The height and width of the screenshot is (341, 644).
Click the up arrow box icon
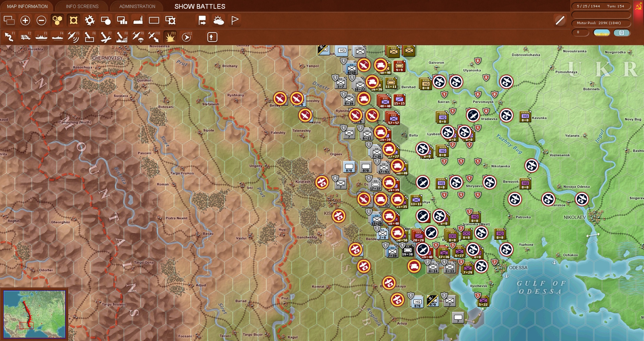click(x=212, y=37)
